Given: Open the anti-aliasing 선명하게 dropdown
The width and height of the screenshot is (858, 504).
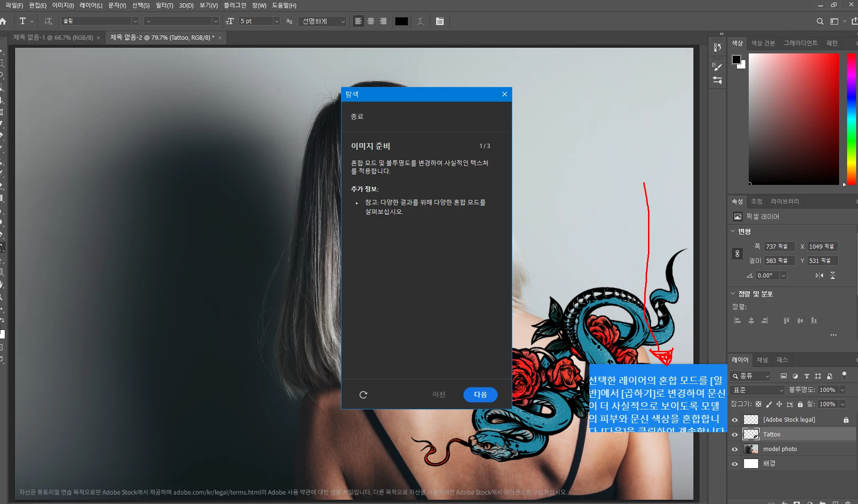Looking at the screenshot, I should pyautogui.click(x=323, y=21).
